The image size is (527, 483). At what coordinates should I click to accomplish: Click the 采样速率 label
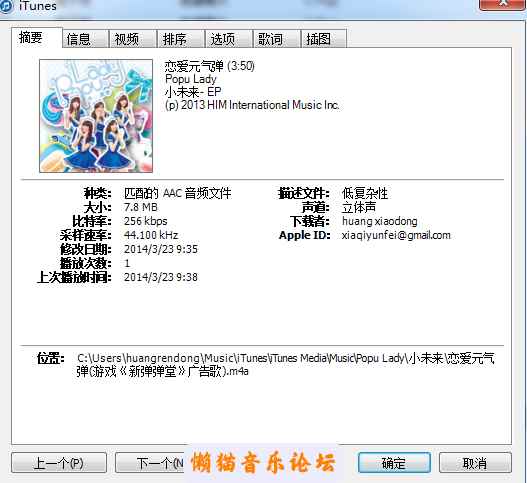(86, 235)
